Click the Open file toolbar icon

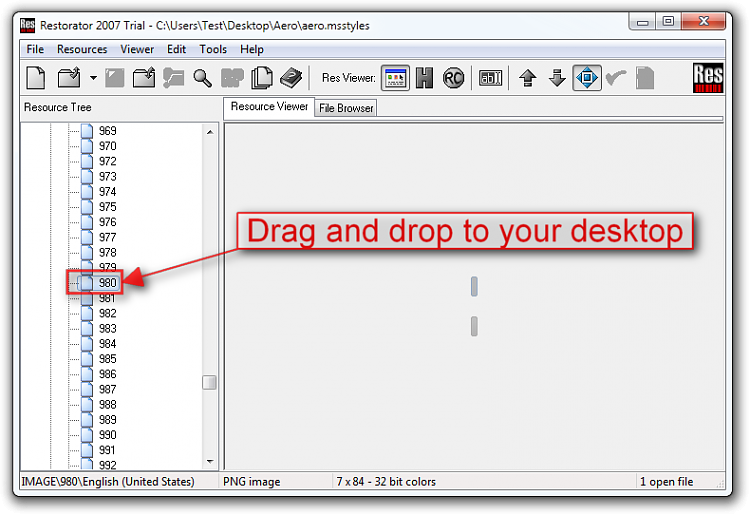(x=69, y=78)
